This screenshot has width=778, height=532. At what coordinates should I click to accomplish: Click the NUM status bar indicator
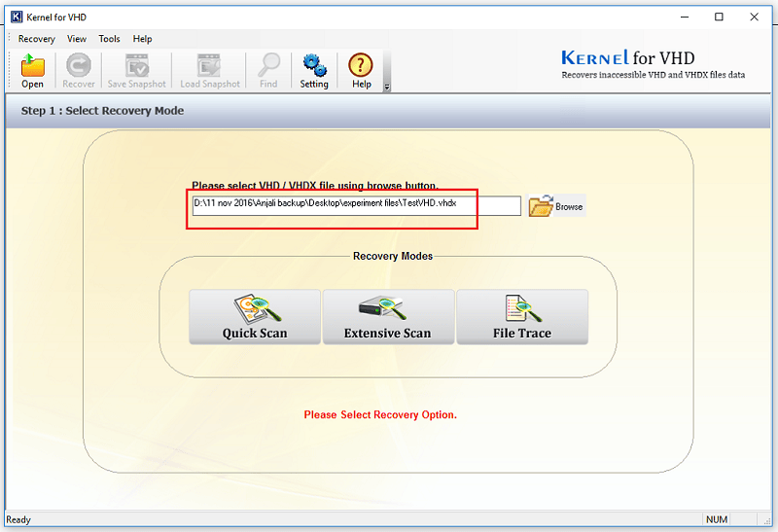pos(717,519)
